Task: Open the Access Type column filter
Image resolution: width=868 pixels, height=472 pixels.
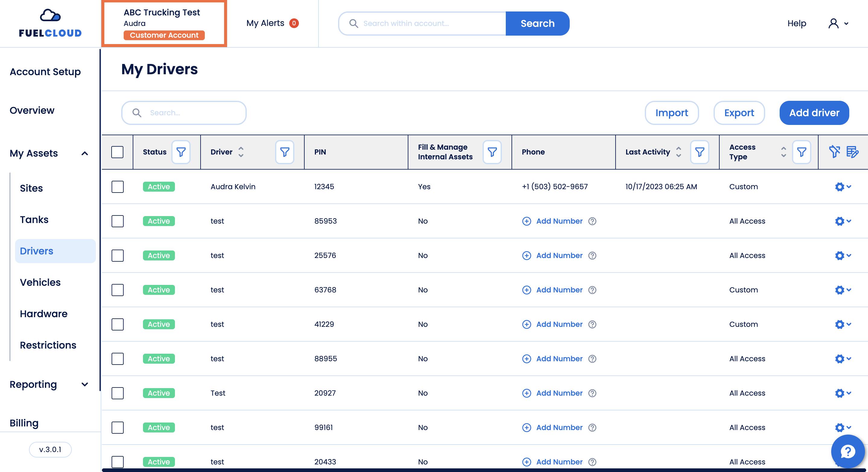Action: click(802, 152)
